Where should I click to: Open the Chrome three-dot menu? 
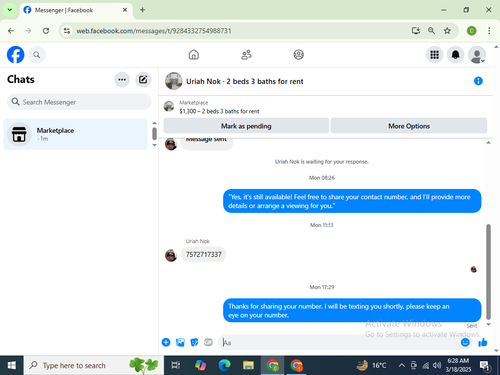(489, 31)
